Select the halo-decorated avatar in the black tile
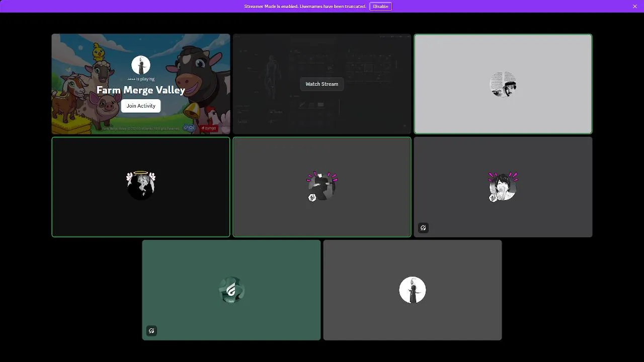 (141, 186)
